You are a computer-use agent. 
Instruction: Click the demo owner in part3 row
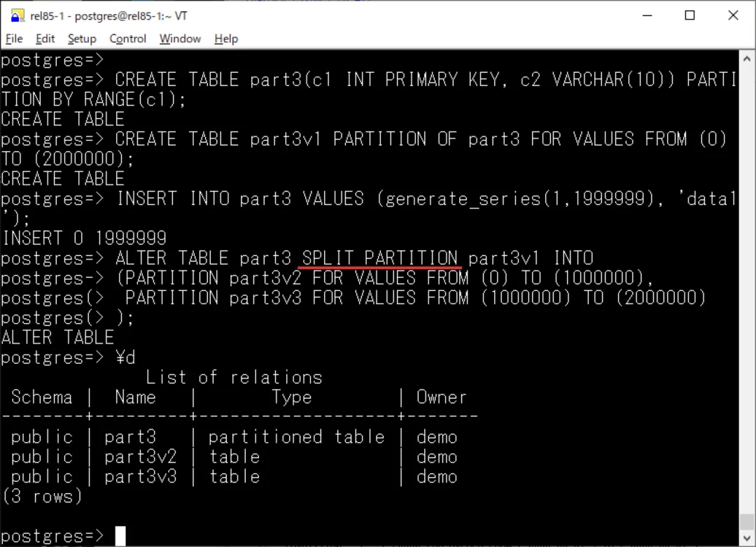[x=436, y=437]
